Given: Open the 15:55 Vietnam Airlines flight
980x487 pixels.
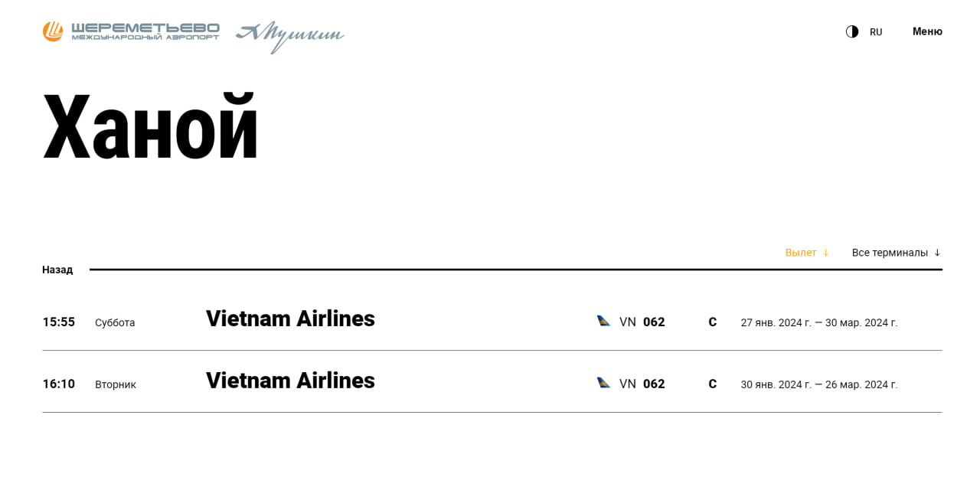Looking at the screenshot, I should click(290, 319).
